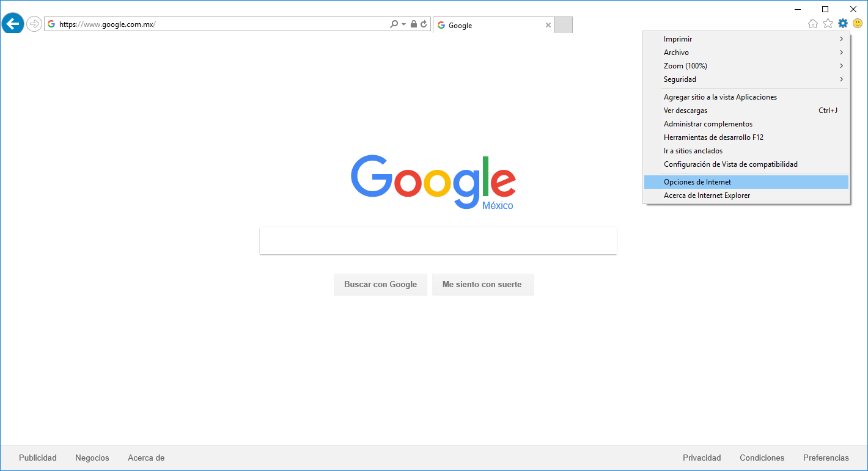
Task: Click the security lock icon
Action: click(x=414, y=24)
